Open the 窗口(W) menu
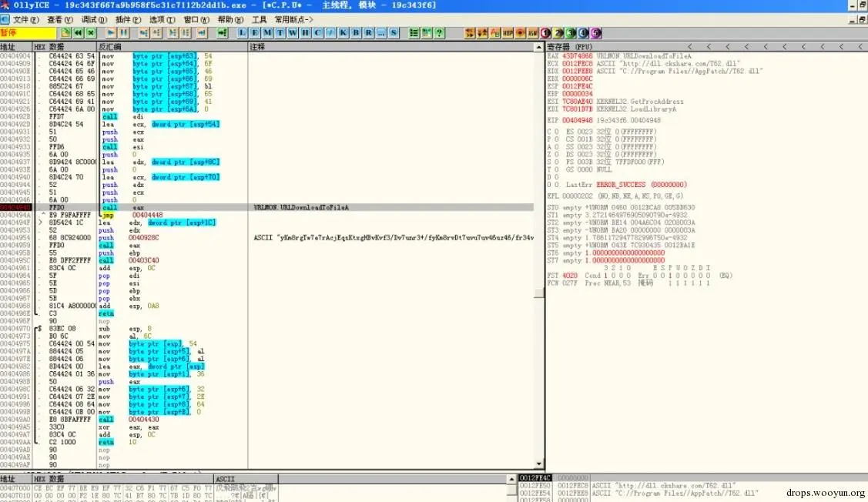Viewport: 868px width, 502px height. (x=196, y=19)
